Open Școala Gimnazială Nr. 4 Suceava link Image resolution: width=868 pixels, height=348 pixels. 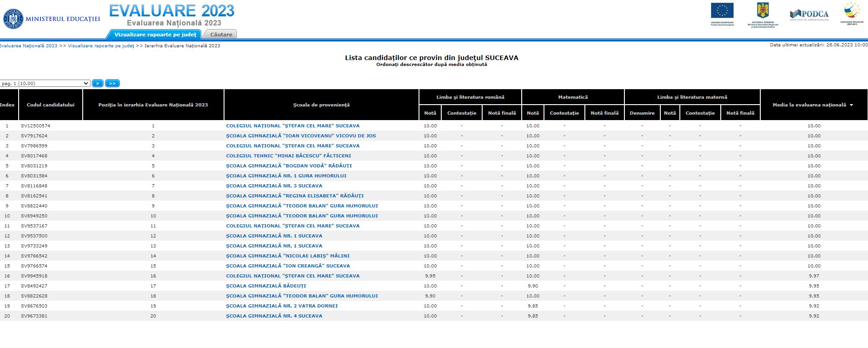click(x=274, y=316)
